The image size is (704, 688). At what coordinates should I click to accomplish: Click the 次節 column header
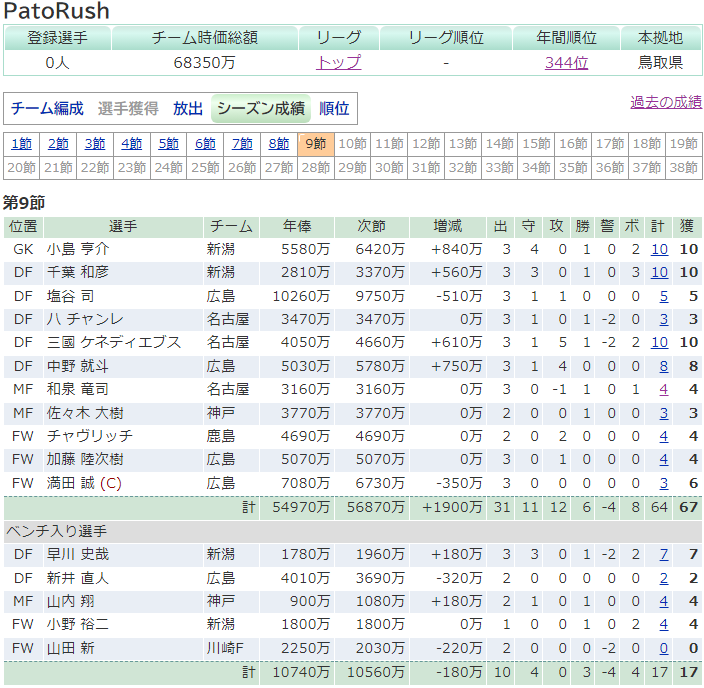tap(372, 226)
